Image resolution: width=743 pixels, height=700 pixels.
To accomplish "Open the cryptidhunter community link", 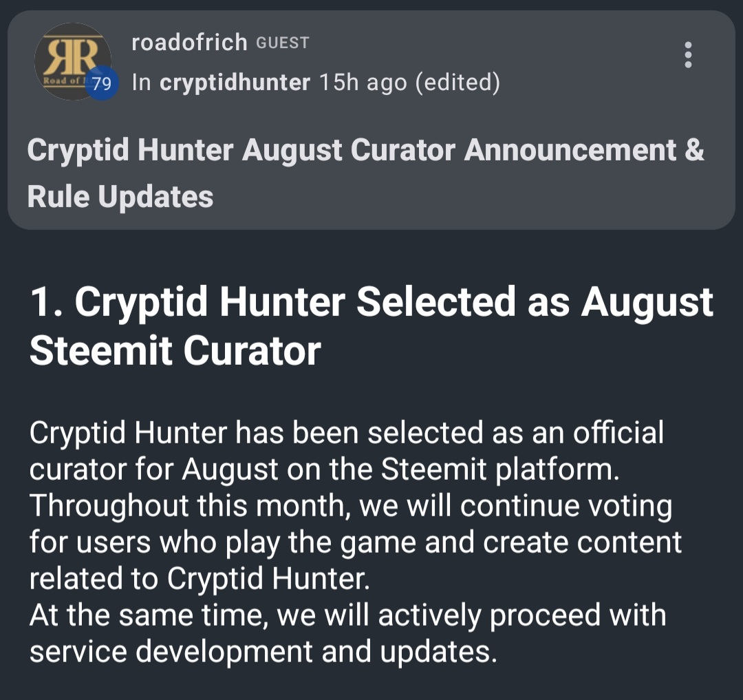I will [x=235, y=83].
